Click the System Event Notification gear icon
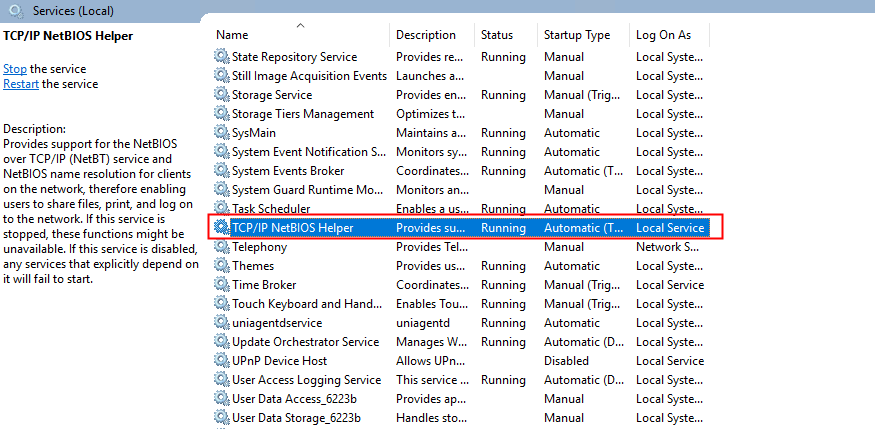This screenshot has height=429, width=875. [222, 152]
